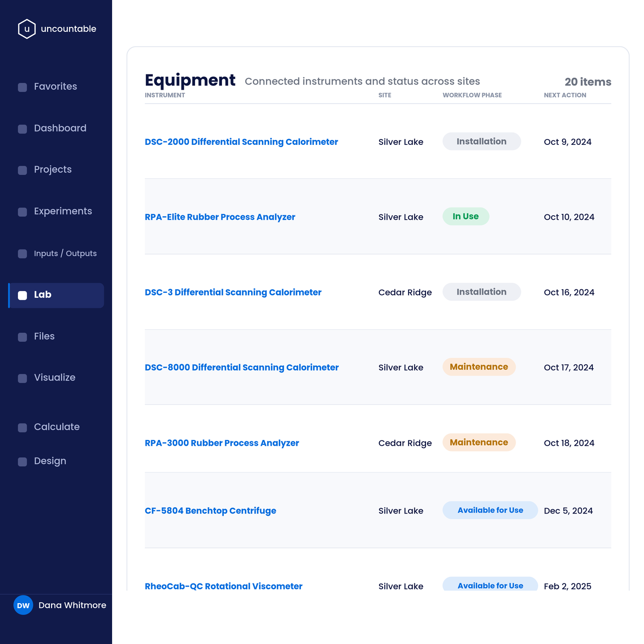Click the square icon beside Inputs / Outputs
This screenshot has width=644, height=644.
coord(22,253)
